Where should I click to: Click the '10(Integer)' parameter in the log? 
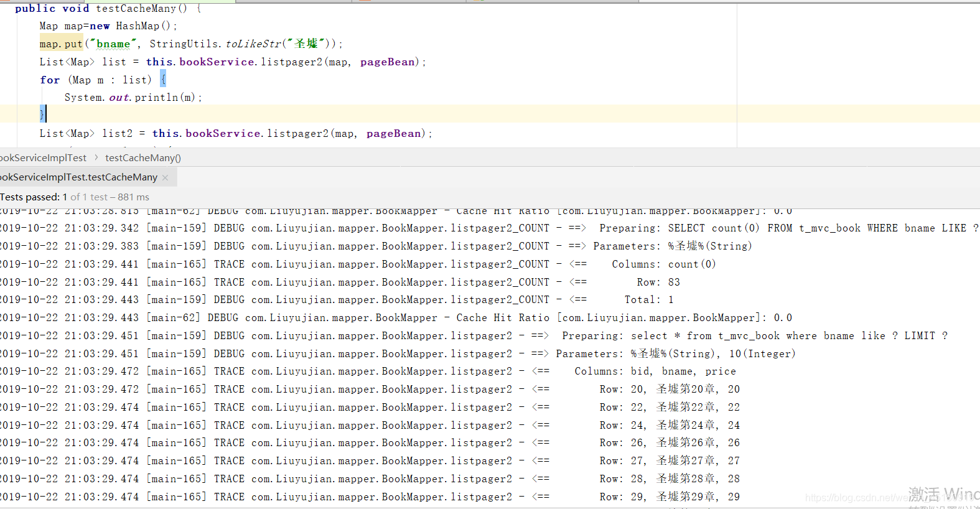[x=762, y=354]
